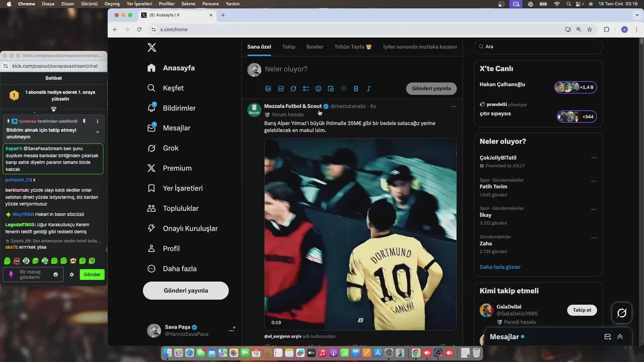Expand pinned message in Kick chat
This screenshot has height=362, width=644.
coord(98,132)
